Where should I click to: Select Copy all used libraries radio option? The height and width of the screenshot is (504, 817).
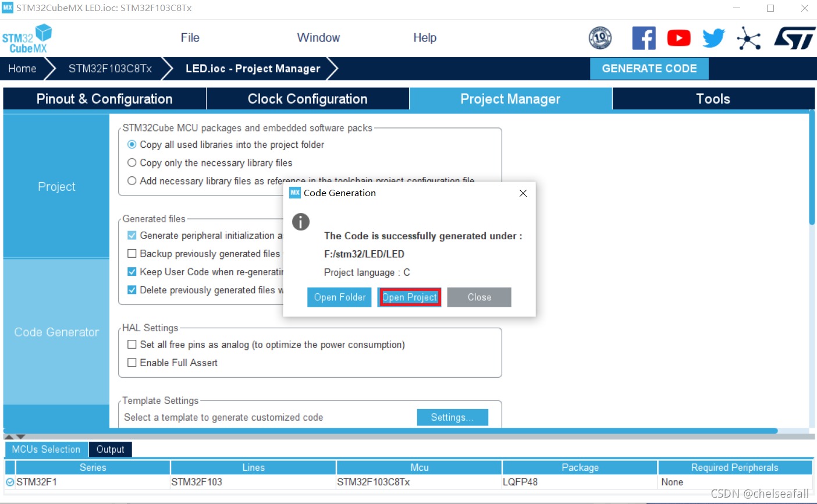pyautogui.click(x=132, y=144)
